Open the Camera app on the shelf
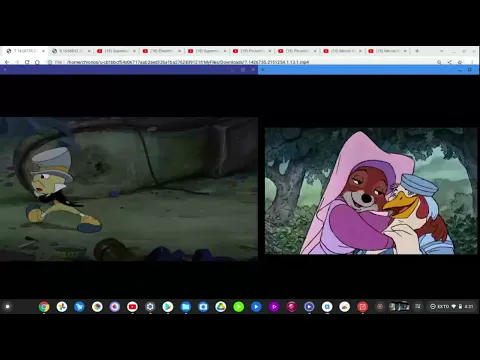Image resolution: width=480 pixels, height=360 pixels. pyautogui.click(x=203, y=307)
